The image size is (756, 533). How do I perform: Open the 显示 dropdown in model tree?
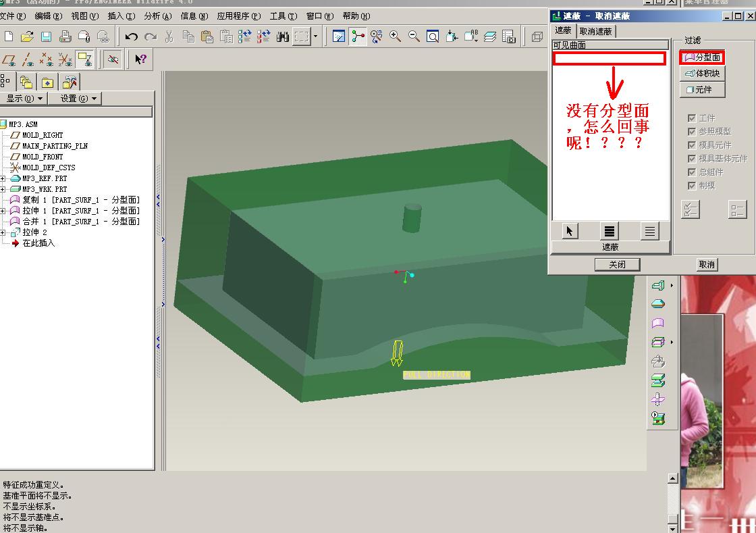click(24, 99)
